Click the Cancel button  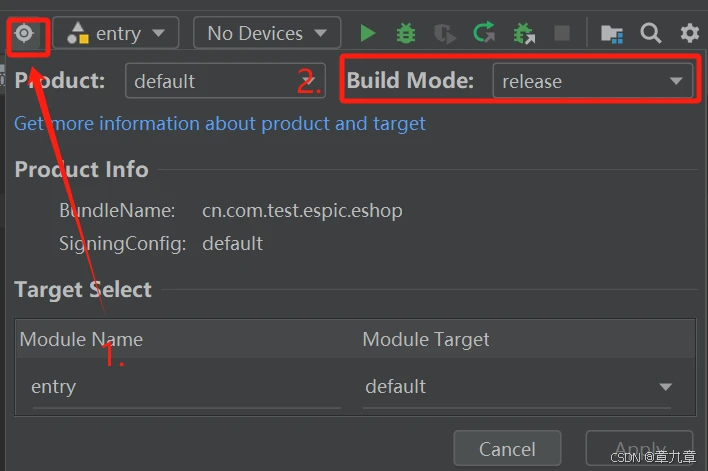507,449
